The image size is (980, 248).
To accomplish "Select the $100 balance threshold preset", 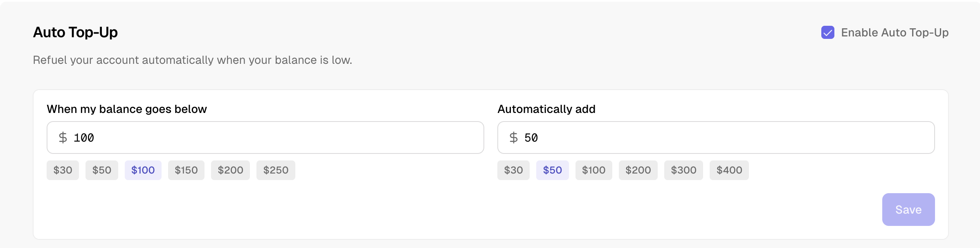I will pyautogui.click(x=143, y=170).
